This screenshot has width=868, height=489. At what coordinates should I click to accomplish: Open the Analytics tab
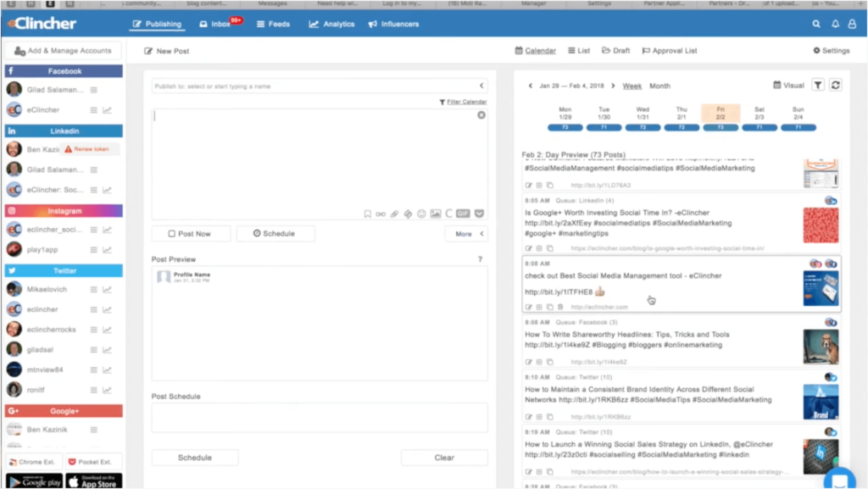click(331, 24)
